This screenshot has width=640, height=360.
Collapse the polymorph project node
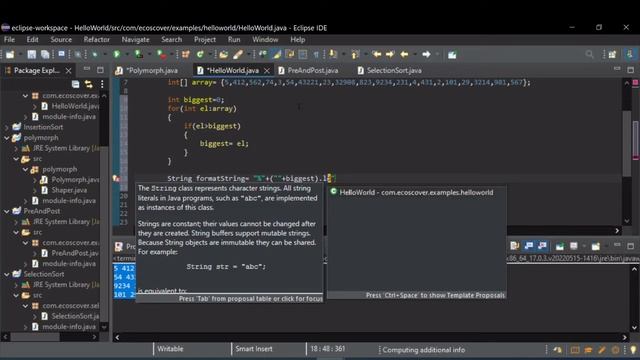click(7, 138)
